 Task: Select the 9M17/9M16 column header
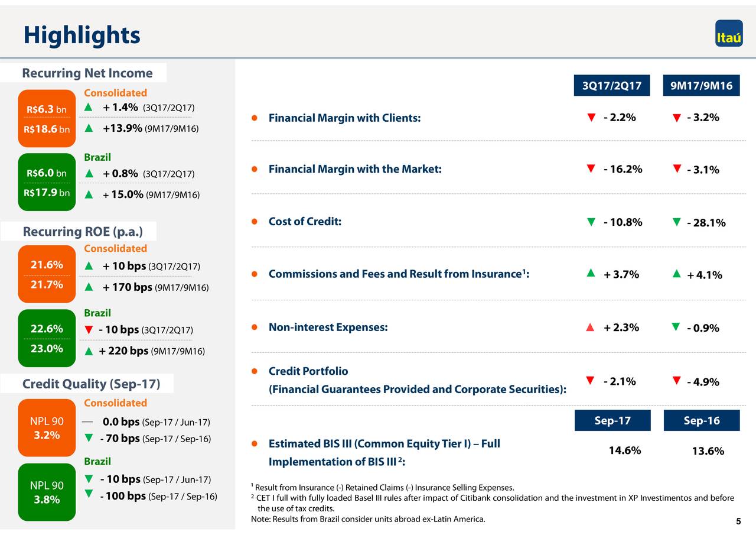point(701,86)
